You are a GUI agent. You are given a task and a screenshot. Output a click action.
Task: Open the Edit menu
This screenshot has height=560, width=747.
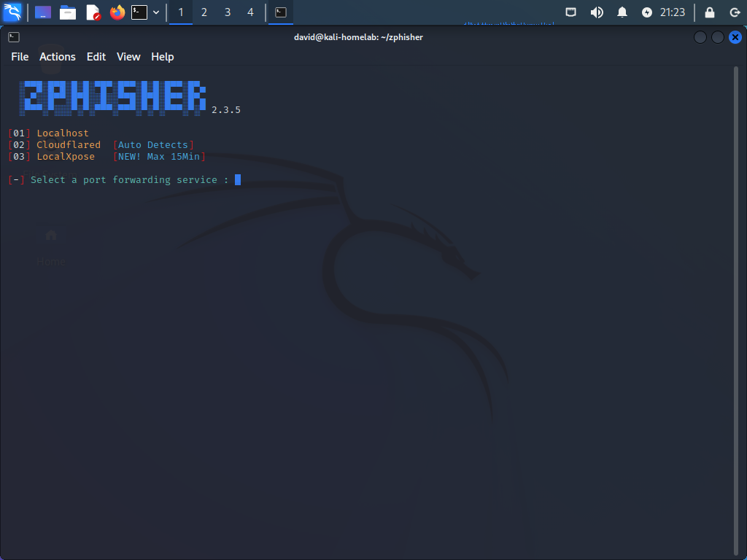pyautogui.click(x=96, y=57)
